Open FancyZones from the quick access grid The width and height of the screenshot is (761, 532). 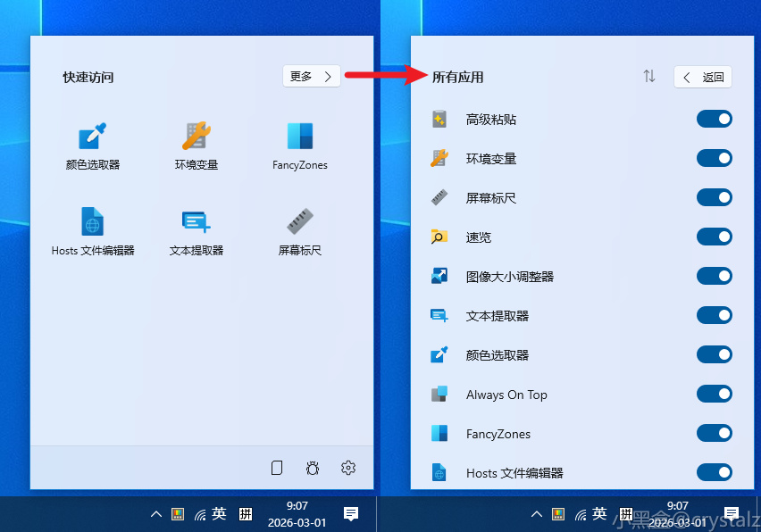click(300, 146)
